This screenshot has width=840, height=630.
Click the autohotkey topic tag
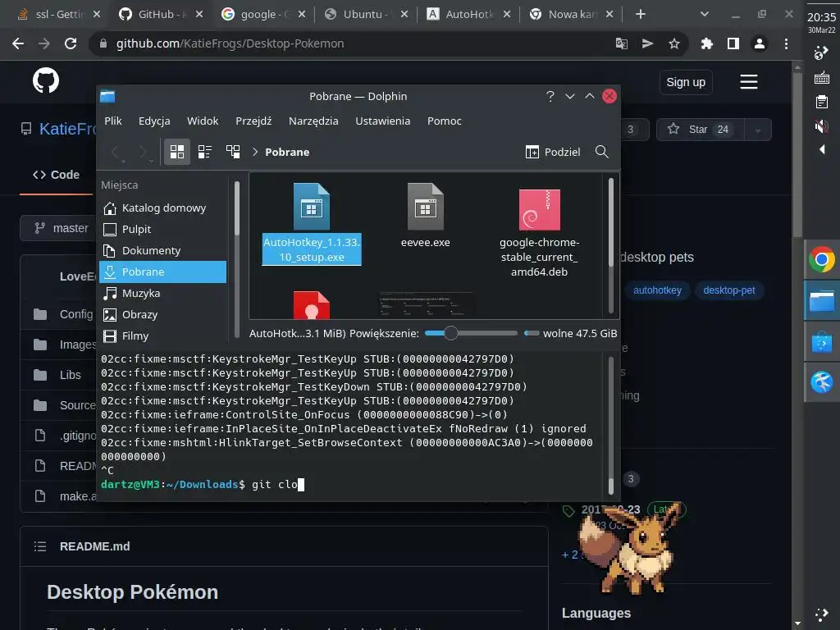coord(657,290)
